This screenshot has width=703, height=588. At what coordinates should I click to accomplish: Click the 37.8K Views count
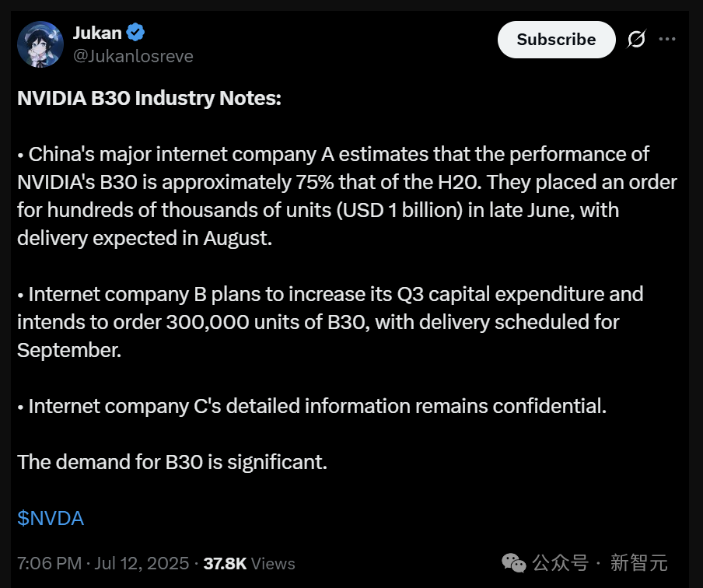click(x=249, y=563)
